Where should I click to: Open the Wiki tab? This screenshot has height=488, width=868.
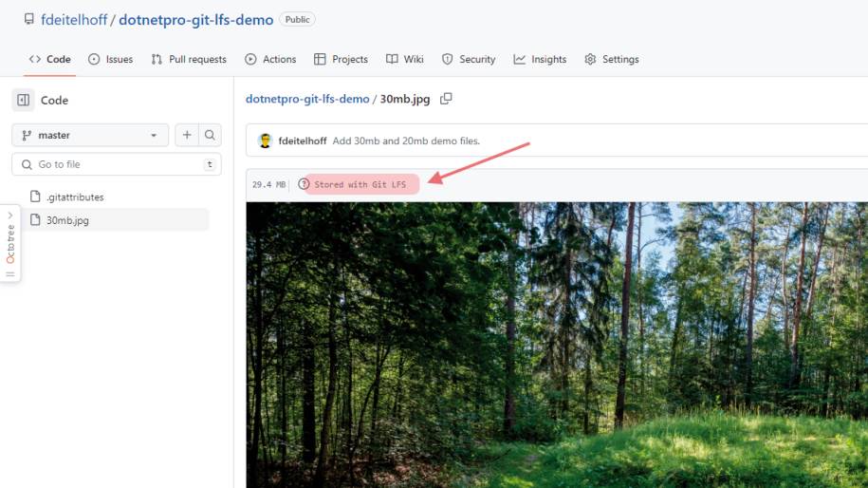[405, 59]
